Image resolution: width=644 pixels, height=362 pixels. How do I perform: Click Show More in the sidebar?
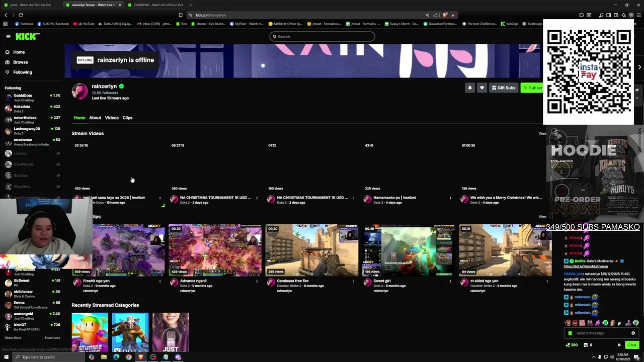coord(13,338)
